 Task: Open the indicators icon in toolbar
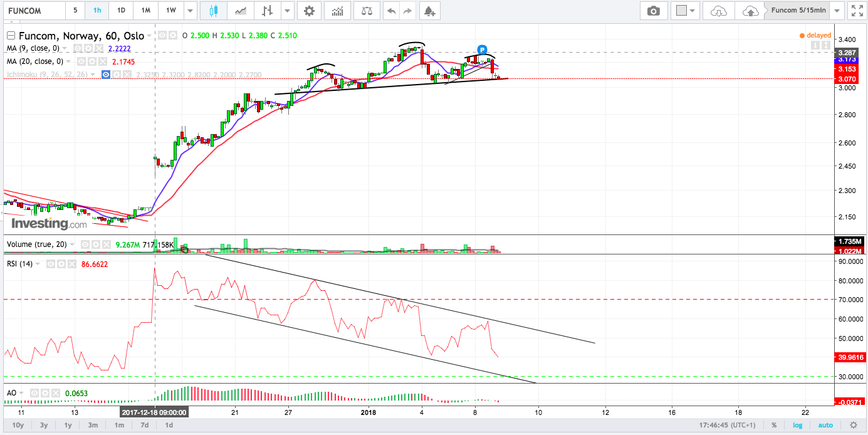pos(337,11)
